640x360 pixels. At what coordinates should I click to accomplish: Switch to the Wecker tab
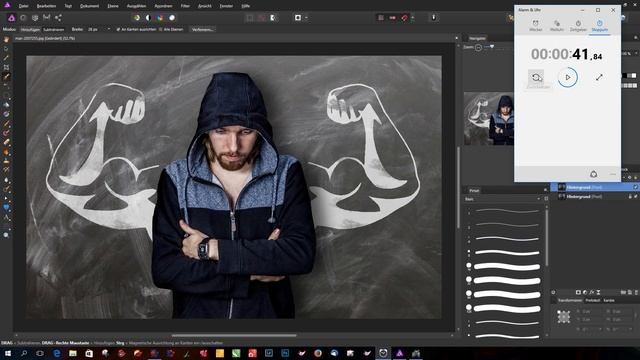tap(536, 26)
